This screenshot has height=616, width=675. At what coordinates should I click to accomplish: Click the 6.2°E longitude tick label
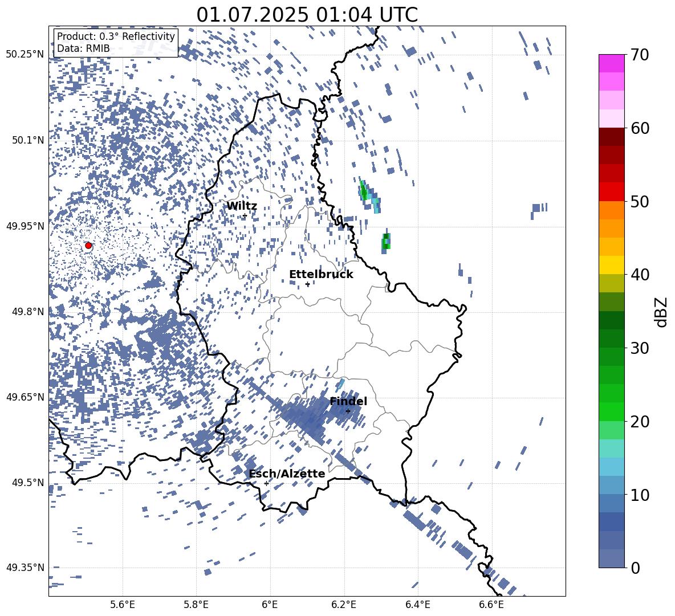point(344,605)
